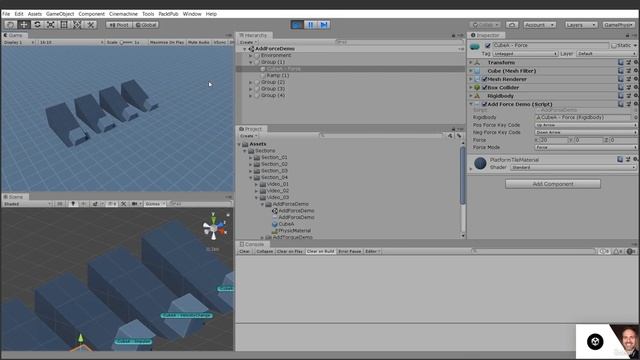
Task: Select the Rect tool in toolbar
Action: (x=64, y=25)
